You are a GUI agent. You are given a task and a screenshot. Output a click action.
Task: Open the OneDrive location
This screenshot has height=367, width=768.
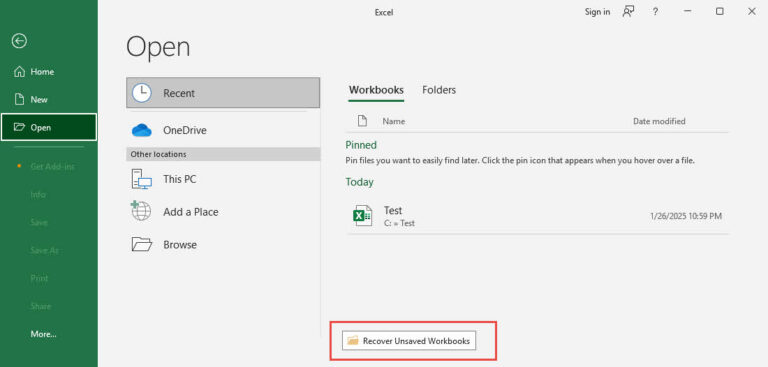coord(223,130)
